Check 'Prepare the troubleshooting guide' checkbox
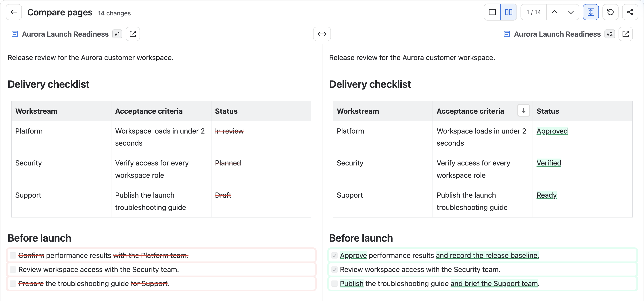This screenshot has width=644, height=301. click(x=13, y=284)
